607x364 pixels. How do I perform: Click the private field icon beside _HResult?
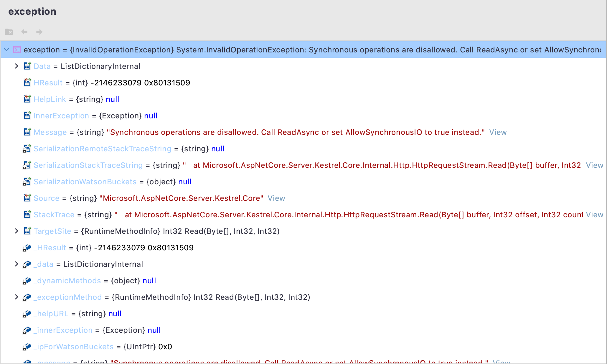tap(27, 248)
